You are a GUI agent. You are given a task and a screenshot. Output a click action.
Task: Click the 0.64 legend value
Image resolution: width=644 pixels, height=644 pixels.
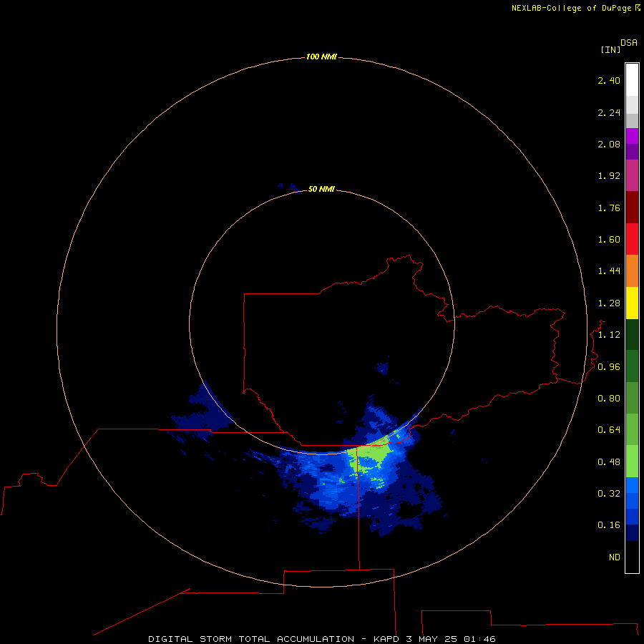point(609,430)
